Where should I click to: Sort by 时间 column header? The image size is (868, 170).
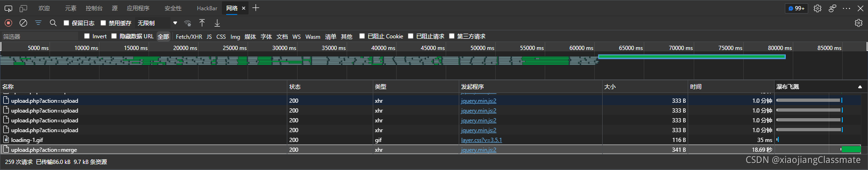(x=731, y=86)
